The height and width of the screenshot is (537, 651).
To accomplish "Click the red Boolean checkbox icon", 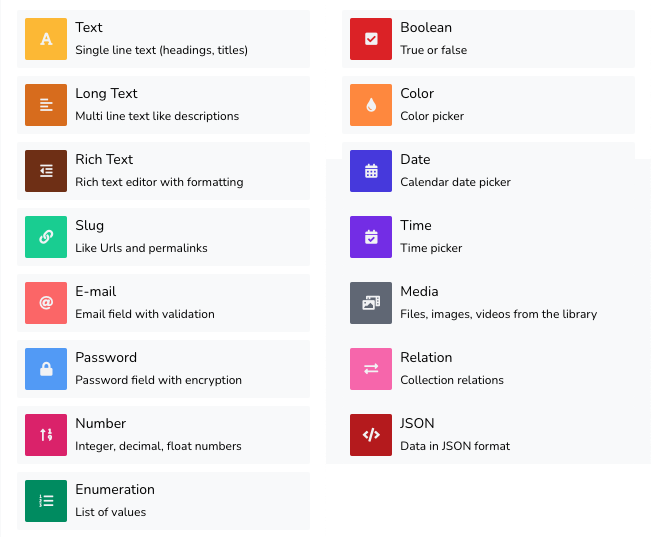I will point(371,39).
